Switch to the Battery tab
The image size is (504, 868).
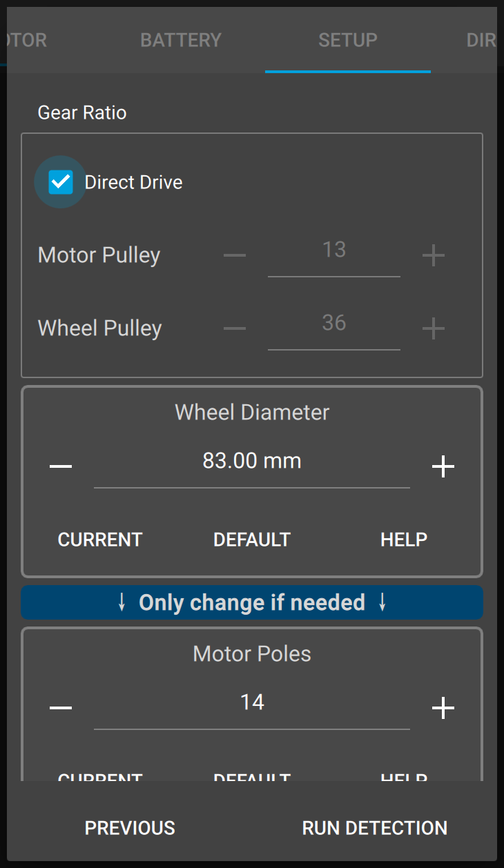tap(181, 40)
